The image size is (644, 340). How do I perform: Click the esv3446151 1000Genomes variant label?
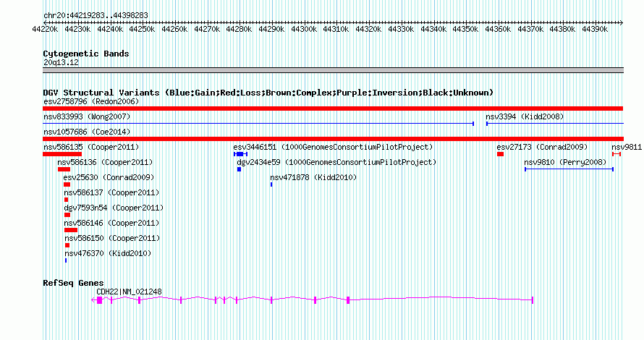pyautogui.click(x=333, y=147)
